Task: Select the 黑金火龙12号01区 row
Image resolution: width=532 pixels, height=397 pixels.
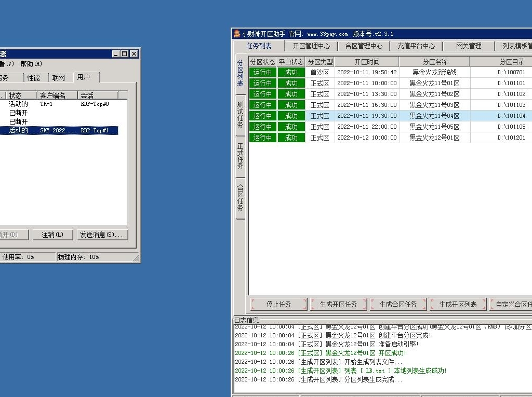Action: pos(434,138)
